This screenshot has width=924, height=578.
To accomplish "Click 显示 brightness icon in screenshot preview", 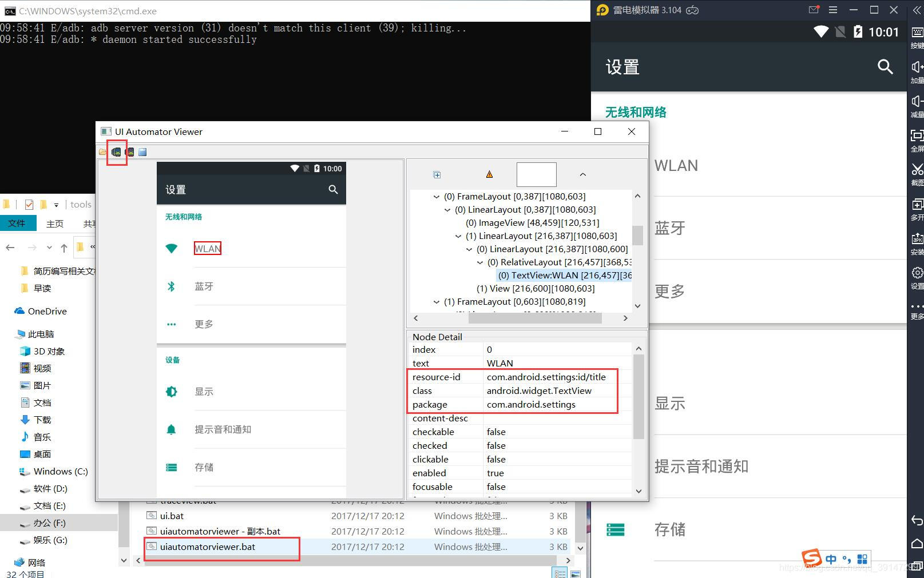I will (171, 392).
